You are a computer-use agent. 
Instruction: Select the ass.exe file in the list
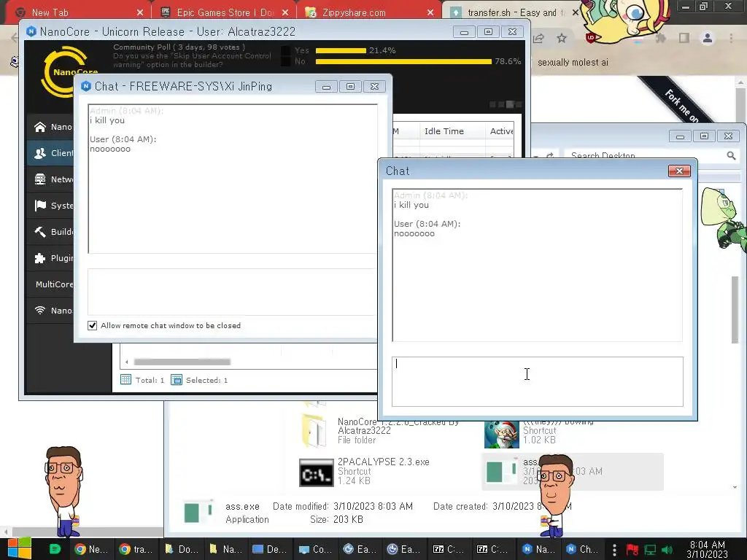point(572,472)
